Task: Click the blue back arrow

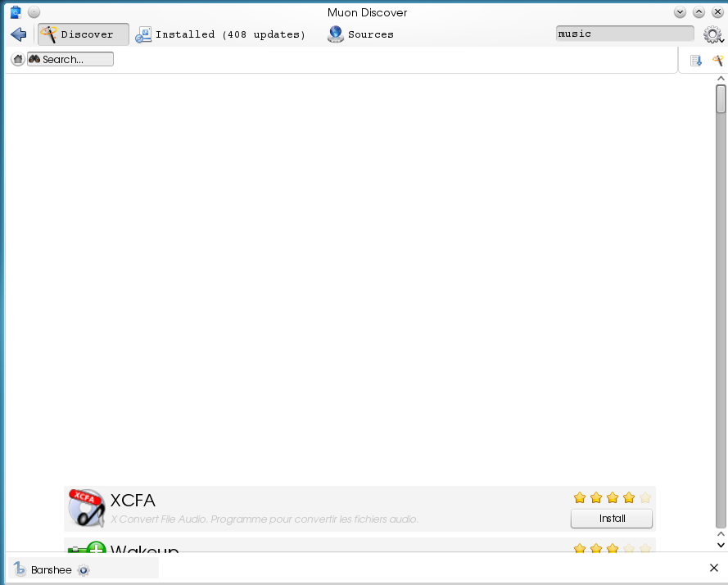Action: click(x=19, y=34)
